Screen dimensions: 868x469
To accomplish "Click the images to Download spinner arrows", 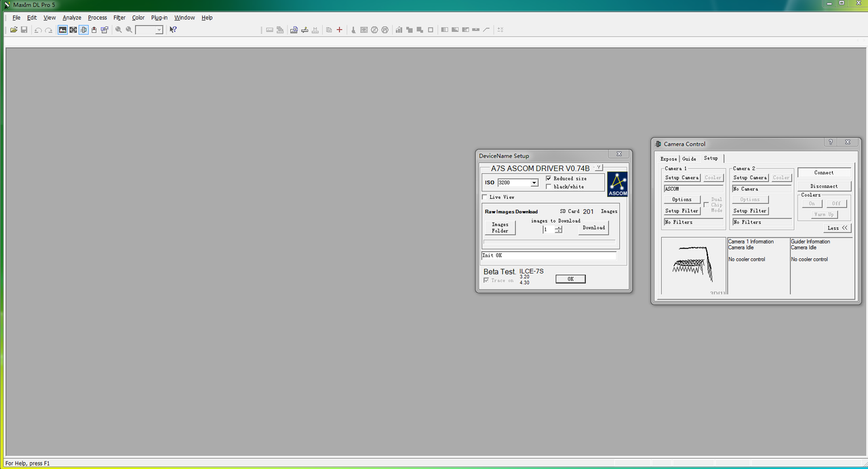I will tap(559, 229).
